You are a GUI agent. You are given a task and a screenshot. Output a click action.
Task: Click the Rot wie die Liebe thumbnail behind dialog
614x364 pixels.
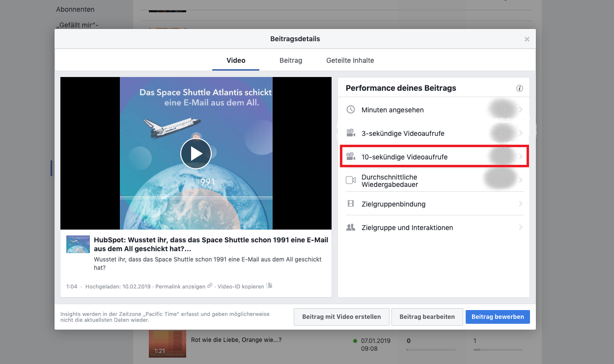(167, 343)
